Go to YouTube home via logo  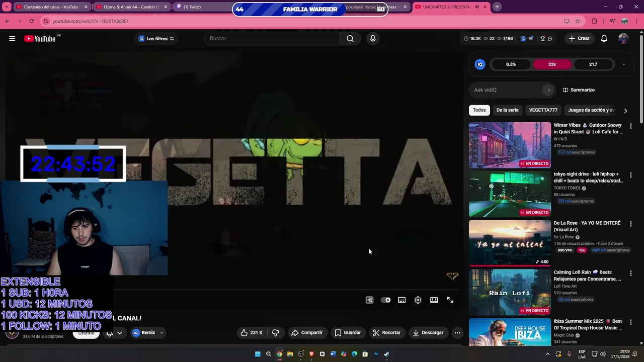click(40, 39)
